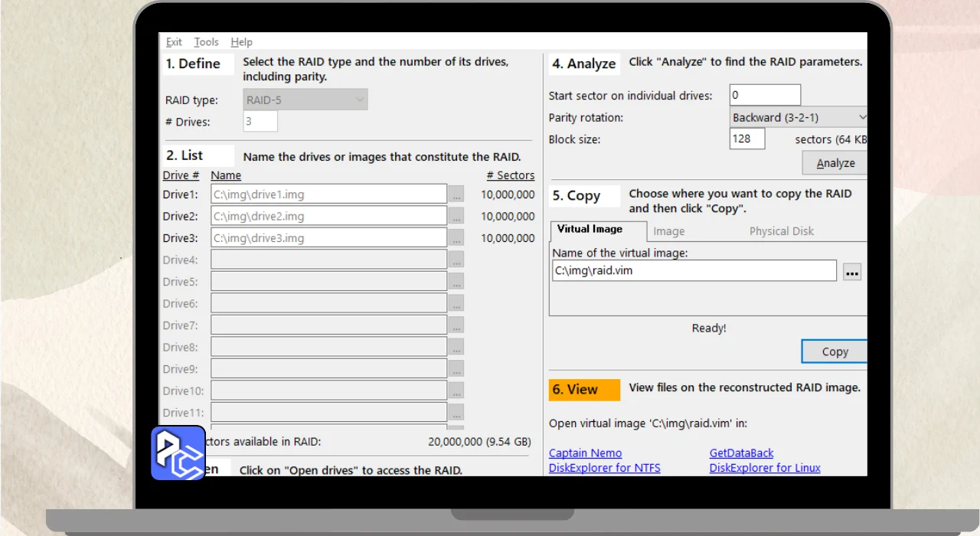Click the PC logo icon in the corner

tap(178, 453)
